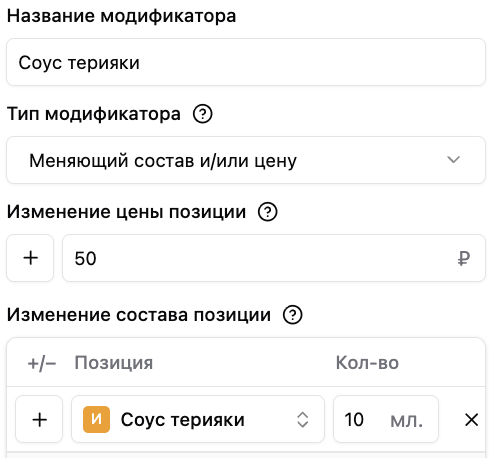Click the quantity field showing 10

(386, 419)
